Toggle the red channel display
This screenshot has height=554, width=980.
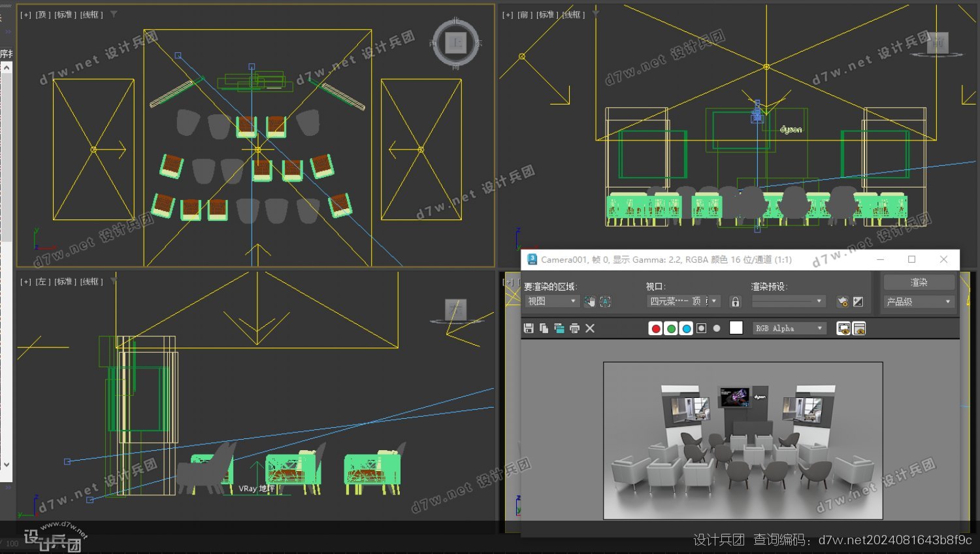655,329
